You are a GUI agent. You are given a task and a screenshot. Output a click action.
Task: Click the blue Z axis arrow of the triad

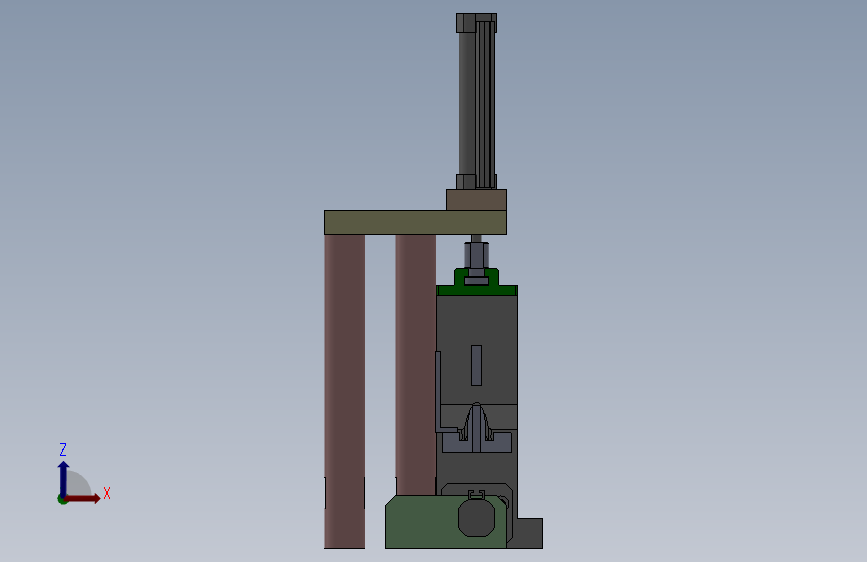click(63, 478)
